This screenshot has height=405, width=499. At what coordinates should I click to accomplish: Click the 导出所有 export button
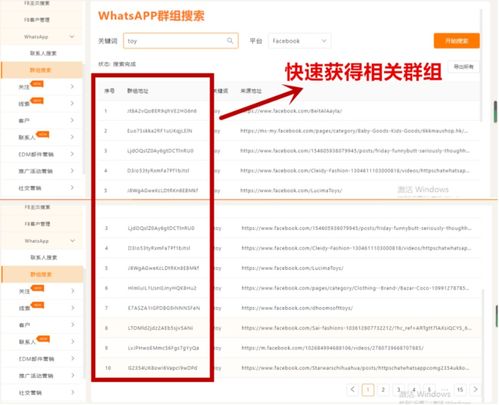(463, 67)
